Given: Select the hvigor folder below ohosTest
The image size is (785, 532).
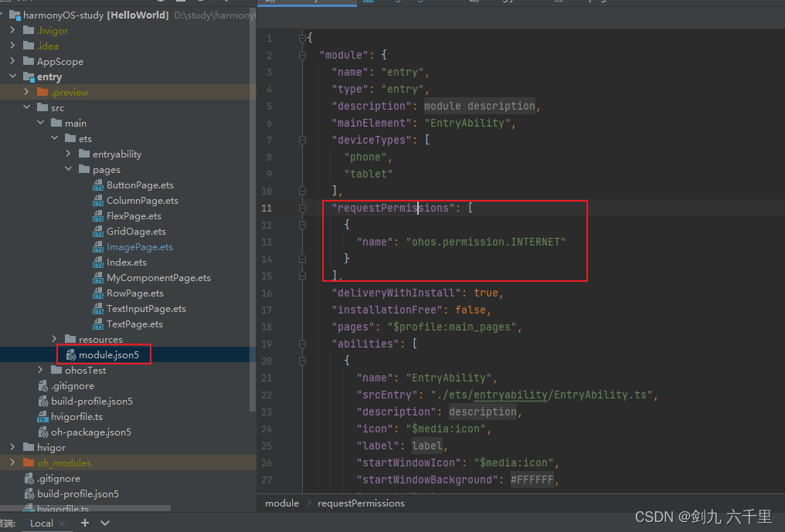Looking at the screenshot, I should (x=51, y=447).
